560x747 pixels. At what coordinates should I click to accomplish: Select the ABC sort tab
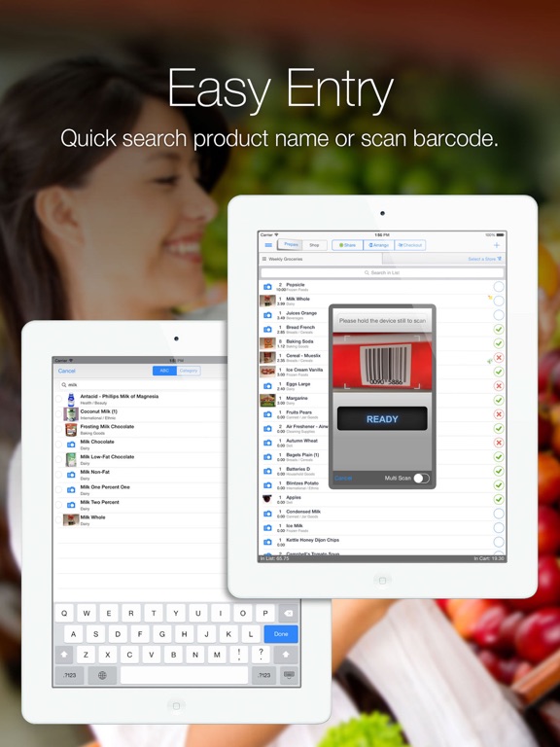(164, 371)
